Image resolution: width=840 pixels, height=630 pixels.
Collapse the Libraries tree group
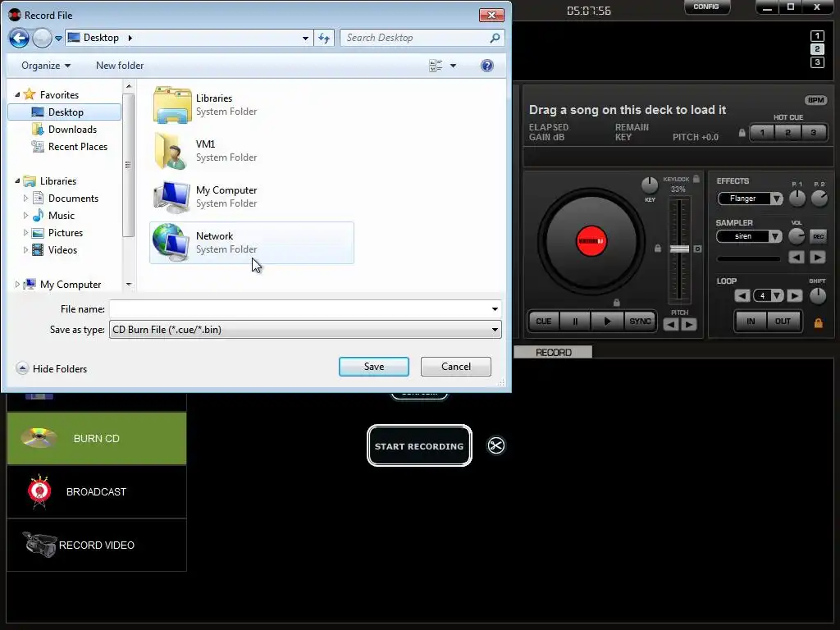(17, 181)
